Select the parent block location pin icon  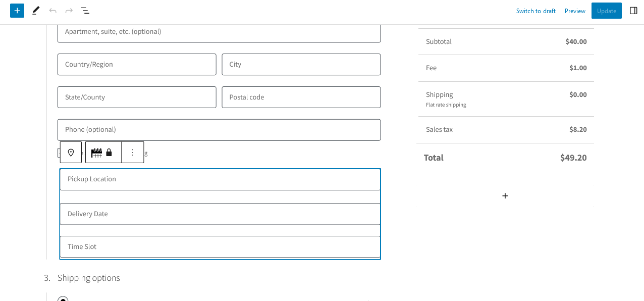71,153
